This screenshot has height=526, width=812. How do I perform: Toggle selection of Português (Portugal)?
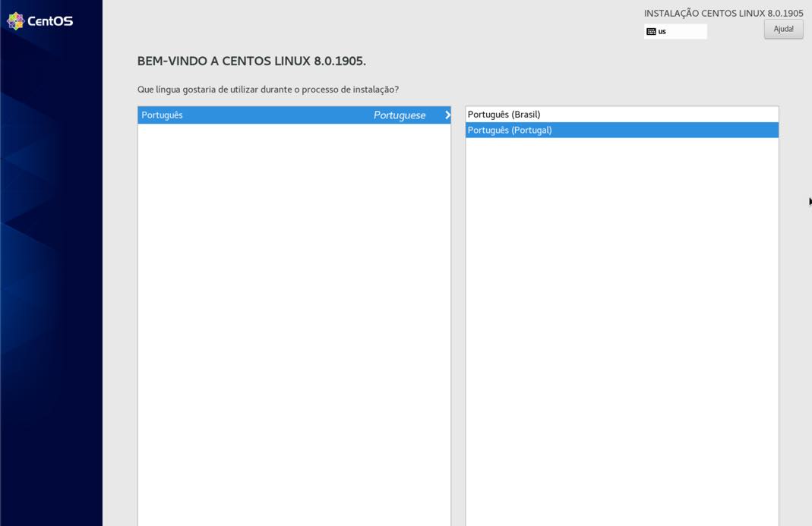click(x=621, y=130)
